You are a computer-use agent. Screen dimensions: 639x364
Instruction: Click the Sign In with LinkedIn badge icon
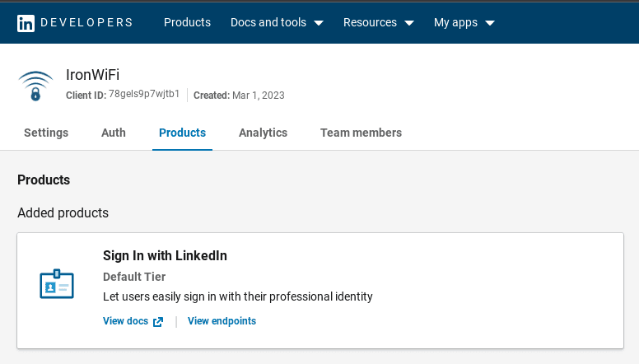tap(57, 284)
